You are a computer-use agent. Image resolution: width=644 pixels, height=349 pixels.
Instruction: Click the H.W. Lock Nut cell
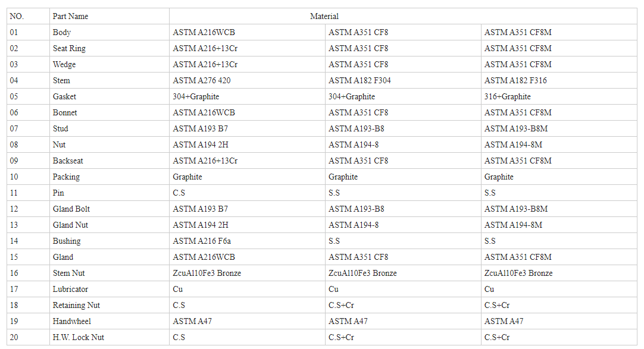(110, 337)
